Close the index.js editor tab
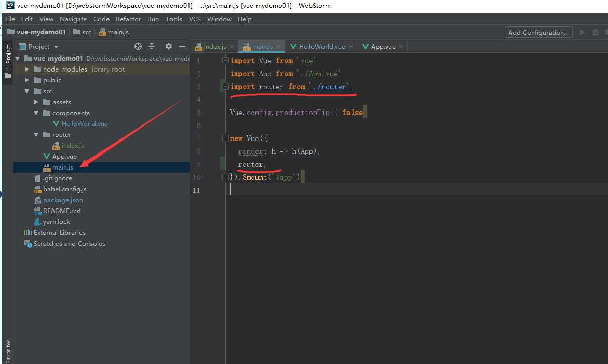The height and width of the screenshot is (364, 608). click(232, 47)
